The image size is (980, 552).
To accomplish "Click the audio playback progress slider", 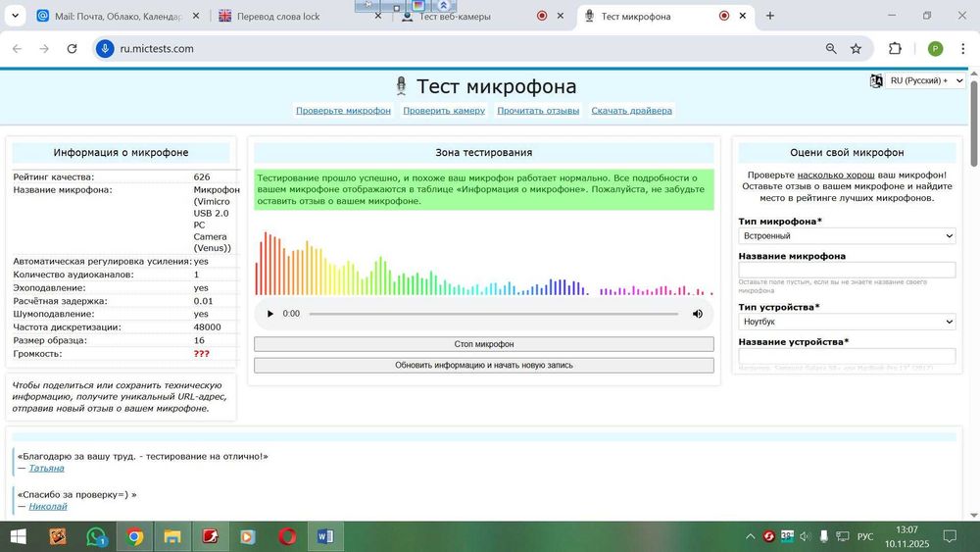I will [494, 314].
